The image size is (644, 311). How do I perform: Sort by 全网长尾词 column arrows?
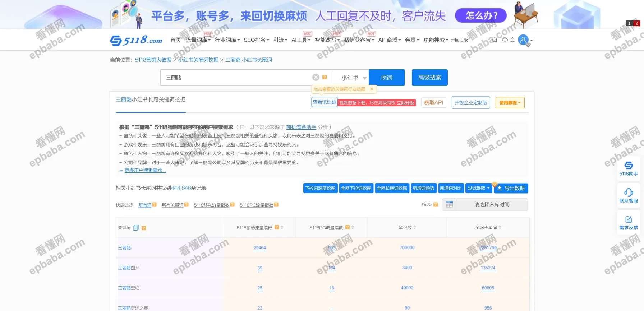(500, 227)
